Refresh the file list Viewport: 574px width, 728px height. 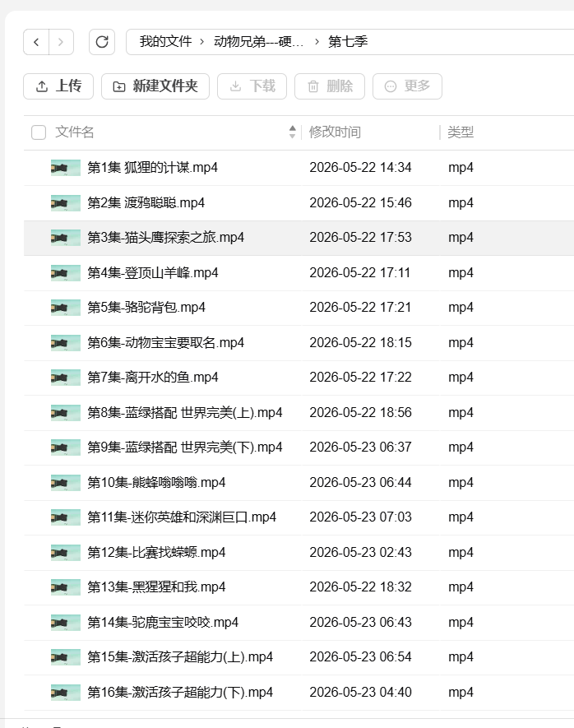[102, 42]
